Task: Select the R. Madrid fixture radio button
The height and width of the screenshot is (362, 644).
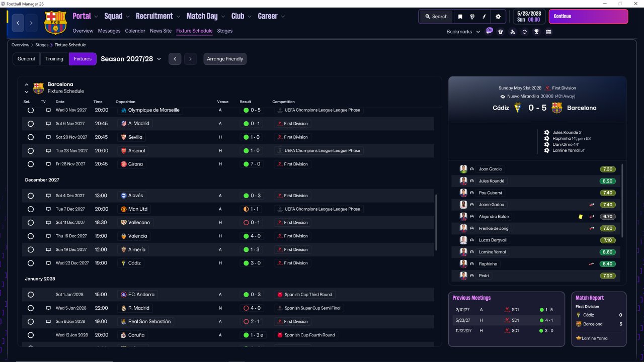Action: [31, 308]
